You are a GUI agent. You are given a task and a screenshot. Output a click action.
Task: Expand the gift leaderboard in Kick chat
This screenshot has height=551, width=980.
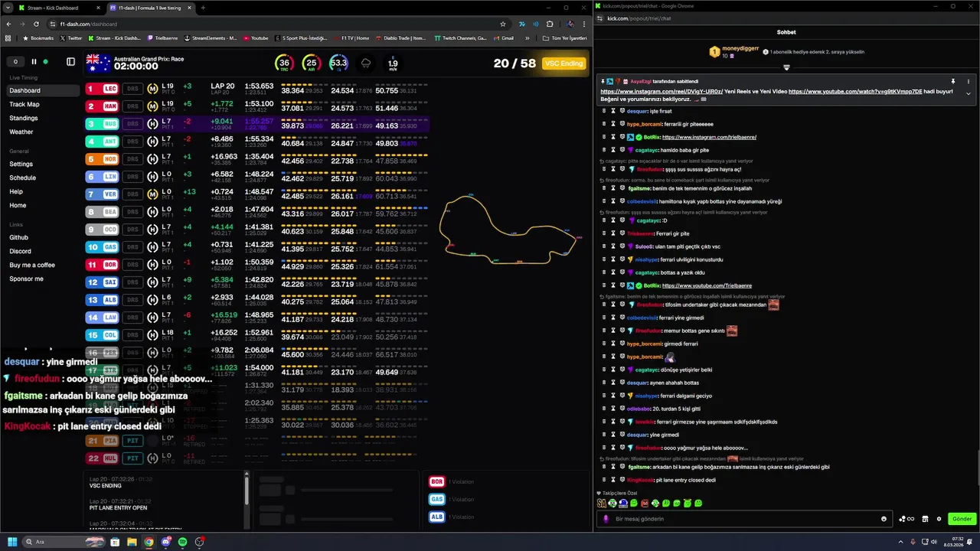point(786,67)
